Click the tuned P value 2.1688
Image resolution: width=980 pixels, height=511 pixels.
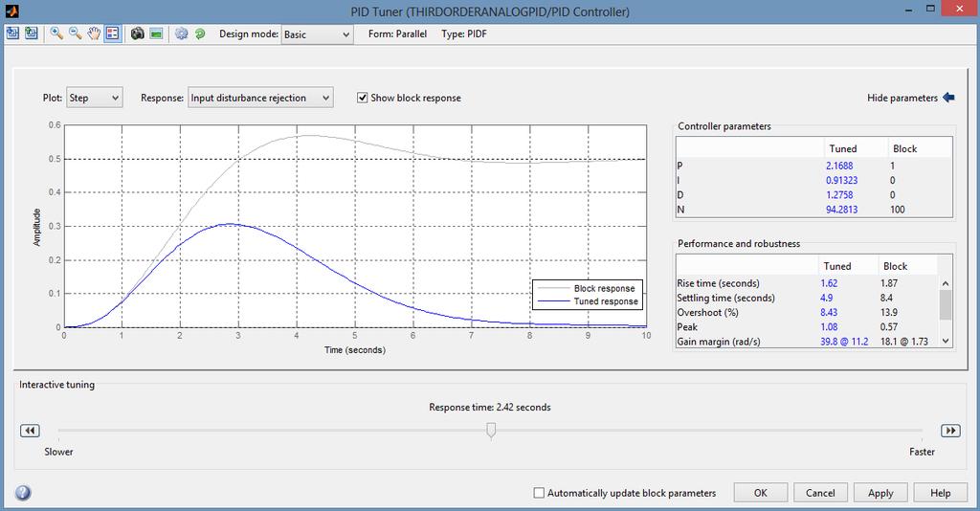pyautogui.click(x=839, y=166)
